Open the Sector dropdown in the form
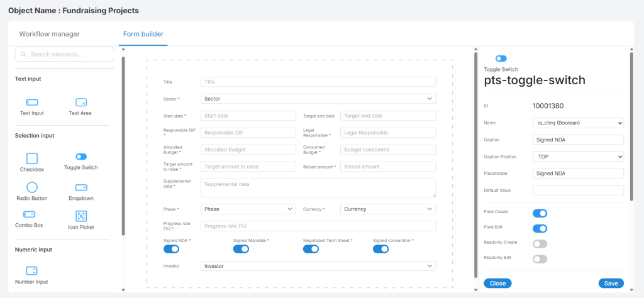The image size is (644, 298). click(x=318, y=99)
